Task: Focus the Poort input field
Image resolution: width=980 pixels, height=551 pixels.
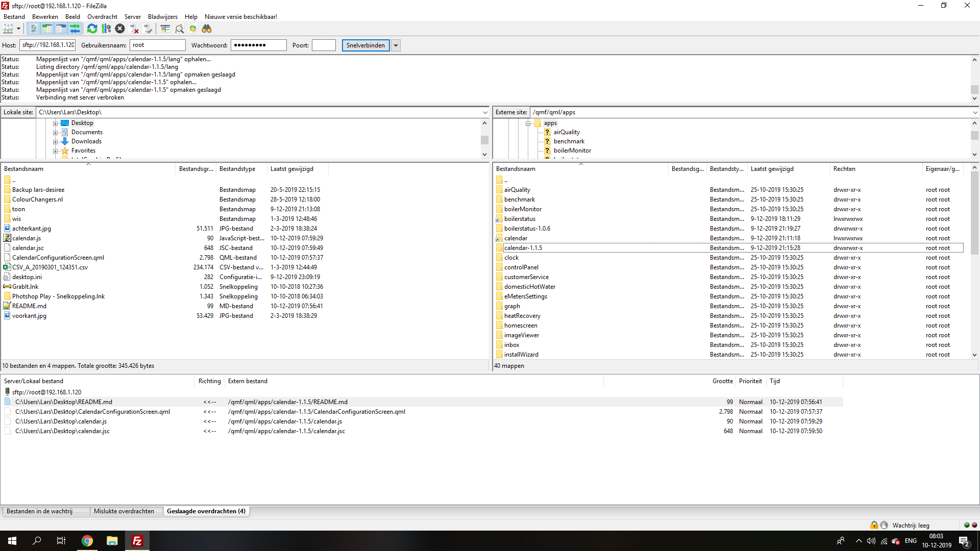Action: pos(324,45)
